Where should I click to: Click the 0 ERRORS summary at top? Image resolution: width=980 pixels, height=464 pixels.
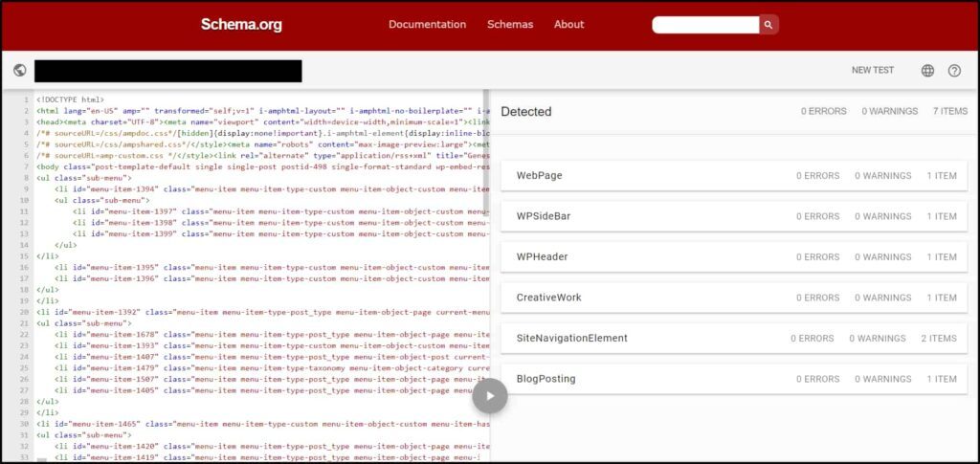(x=824, y=111)
